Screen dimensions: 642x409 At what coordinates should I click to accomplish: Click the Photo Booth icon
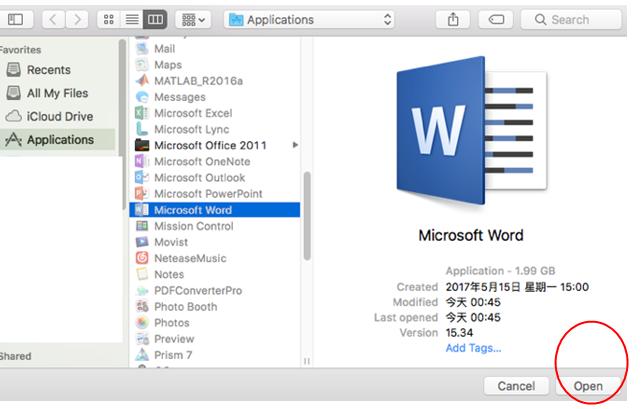(x=142, y=306)
